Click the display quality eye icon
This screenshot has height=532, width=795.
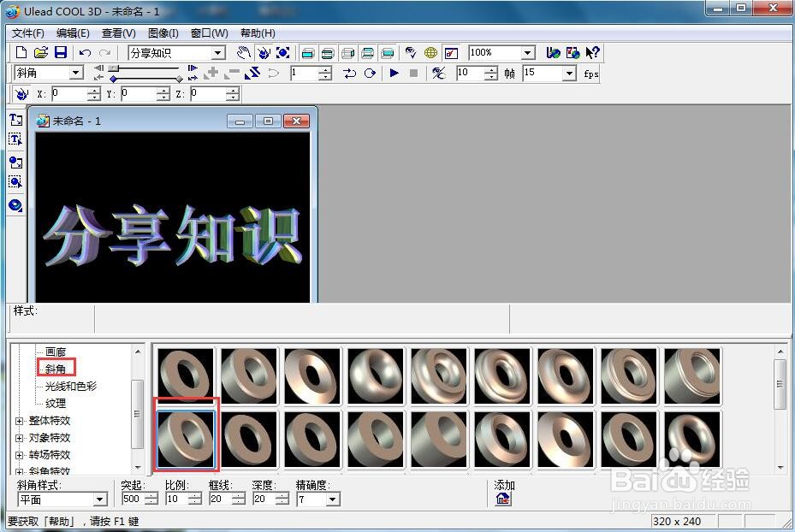pos(411,53)
